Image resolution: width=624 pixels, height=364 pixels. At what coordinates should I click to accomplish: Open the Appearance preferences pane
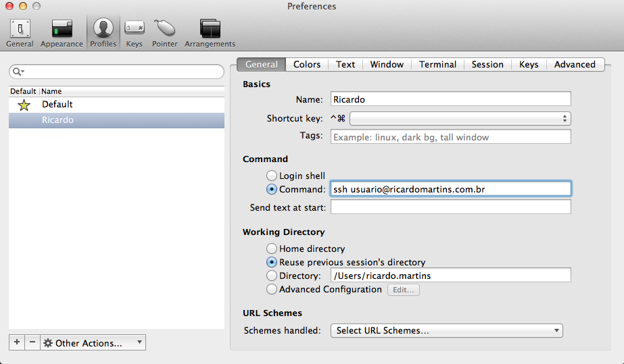coord(62,33)
